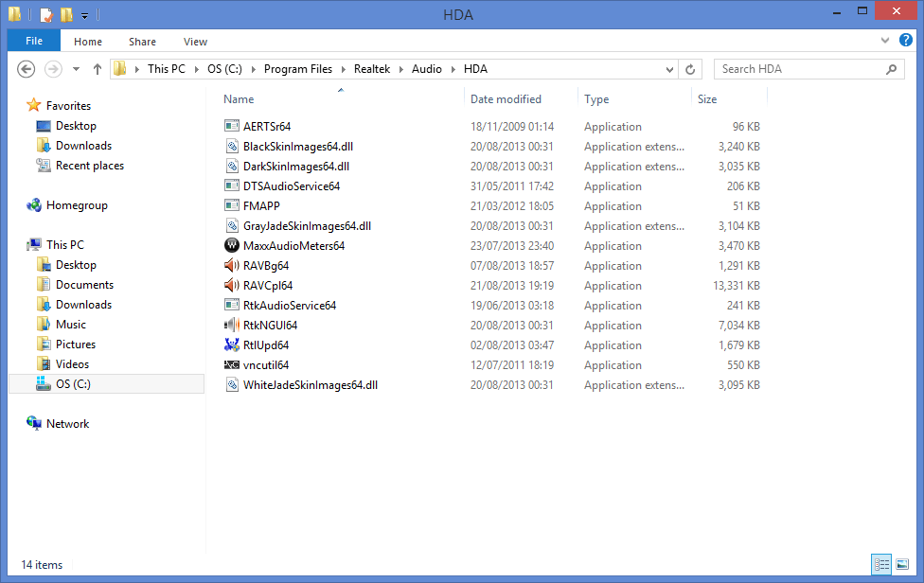Viewport: 924px width, 583px height.
Task: Click the RtlUpd64 icon
Action: tap(232, 344)
